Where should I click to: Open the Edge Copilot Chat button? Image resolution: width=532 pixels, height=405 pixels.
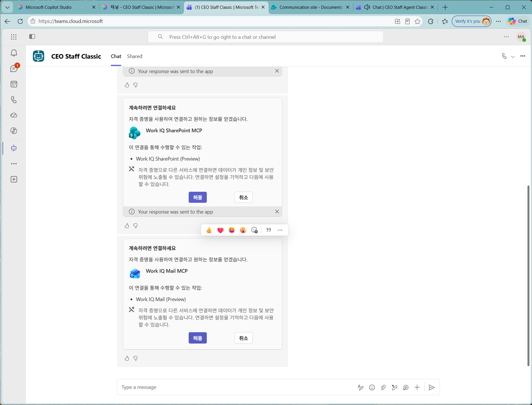[518, 21]
